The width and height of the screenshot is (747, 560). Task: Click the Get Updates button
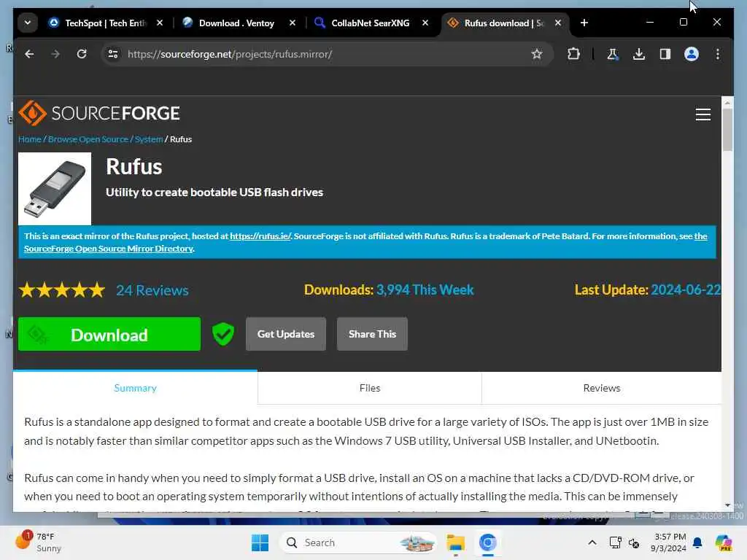pyautogui.click(x=286, y=334)
